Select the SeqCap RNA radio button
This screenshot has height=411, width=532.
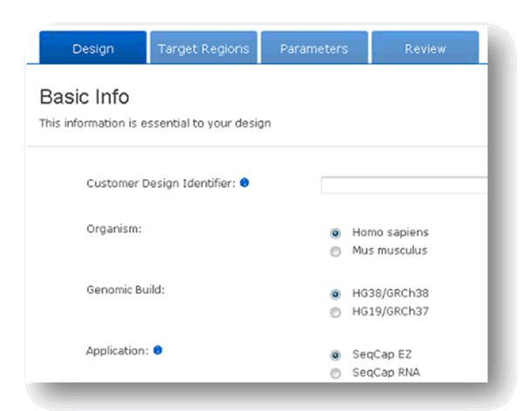pos(335,373)
